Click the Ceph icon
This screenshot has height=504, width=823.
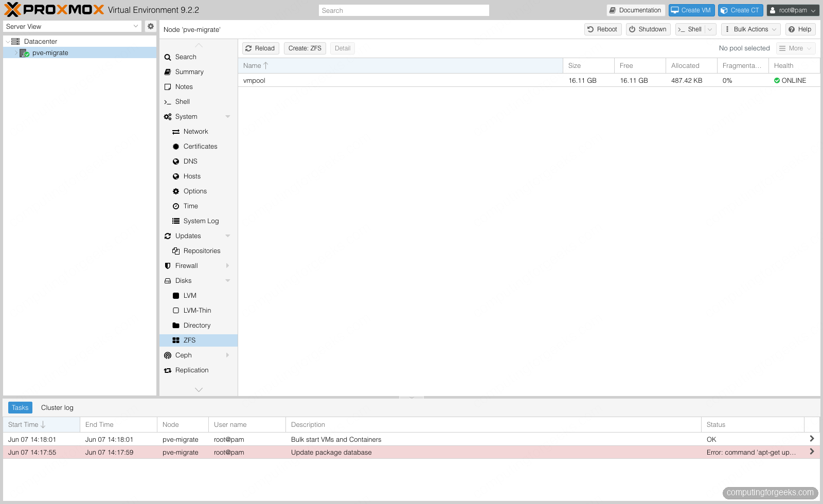[168, 355]
